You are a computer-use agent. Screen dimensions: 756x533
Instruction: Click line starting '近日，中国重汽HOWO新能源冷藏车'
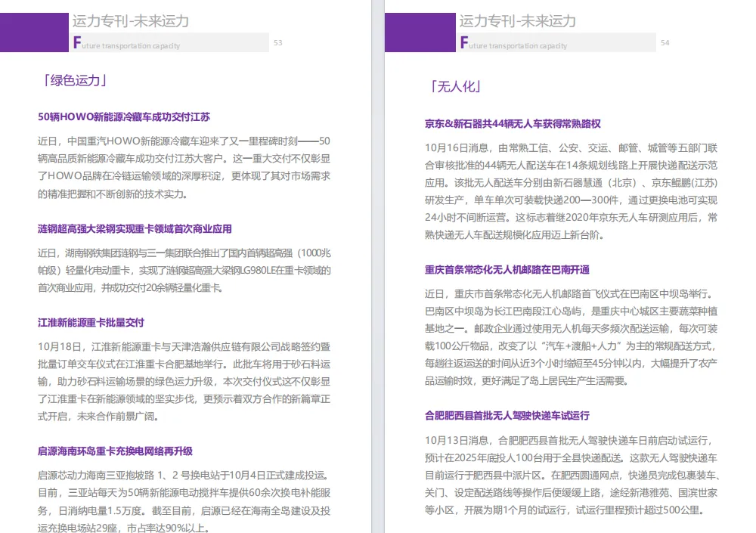184,141
